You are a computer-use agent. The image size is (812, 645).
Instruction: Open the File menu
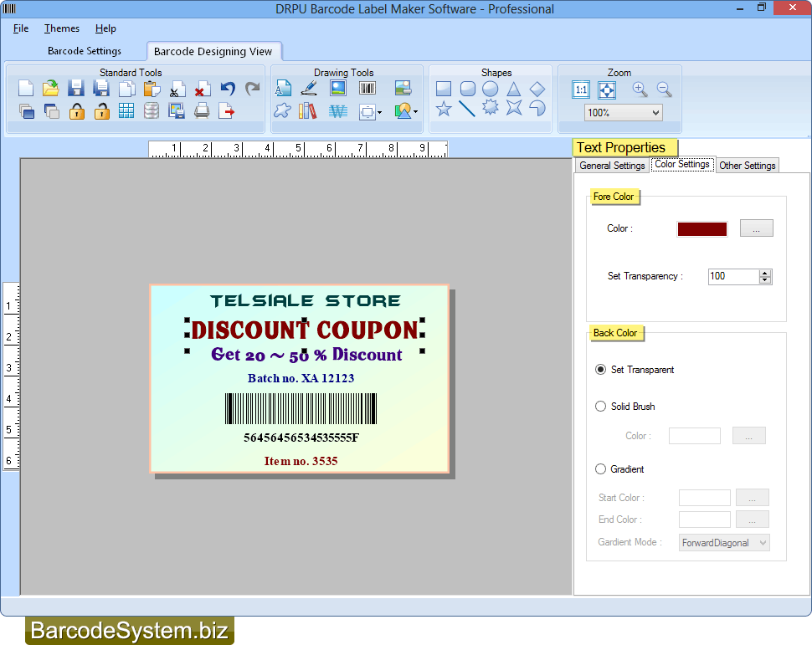21,28
